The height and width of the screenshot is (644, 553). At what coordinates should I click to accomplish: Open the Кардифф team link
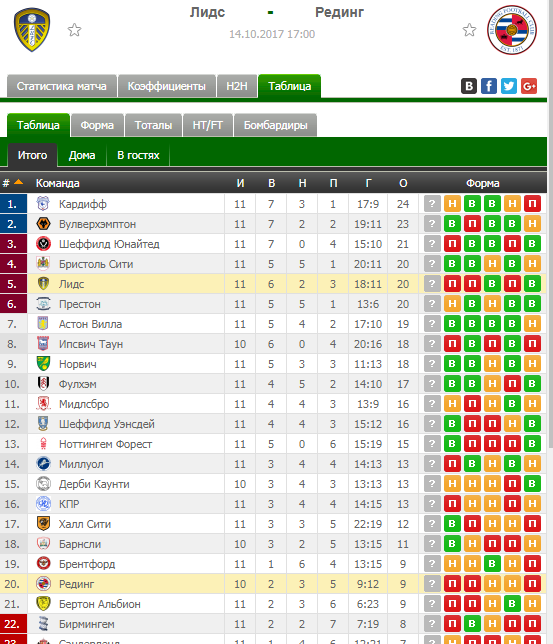pyautogui.click(x=83, y=204)
